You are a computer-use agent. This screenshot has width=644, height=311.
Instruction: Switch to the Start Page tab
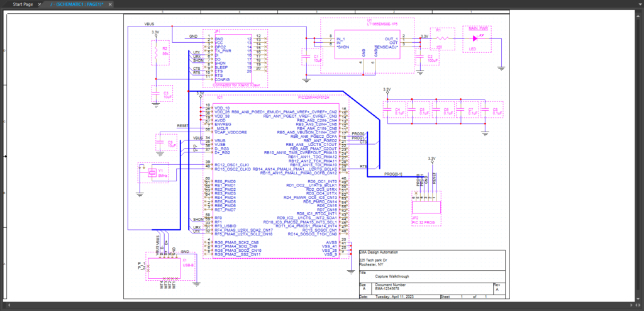coord(23,4)
